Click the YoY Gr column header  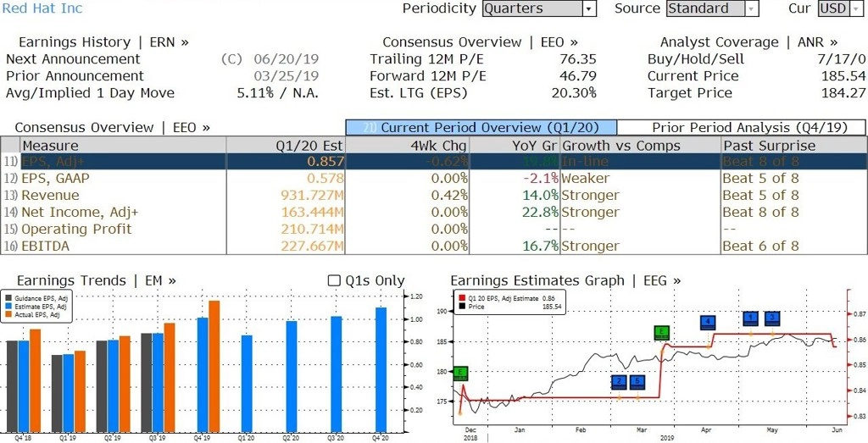click(515, 146)
